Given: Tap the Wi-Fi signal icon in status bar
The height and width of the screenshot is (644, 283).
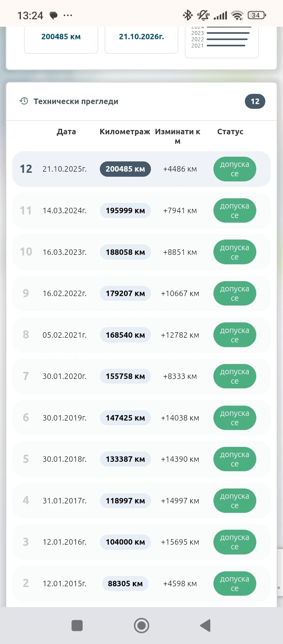Looking at the screenshot, I should click(237, 15).
